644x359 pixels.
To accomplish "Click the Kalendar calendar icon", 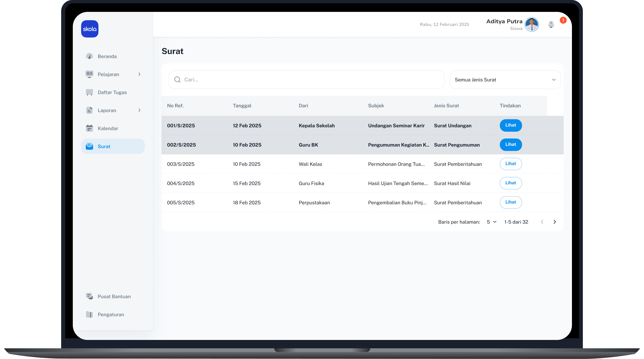I will [x=89, y=128].
